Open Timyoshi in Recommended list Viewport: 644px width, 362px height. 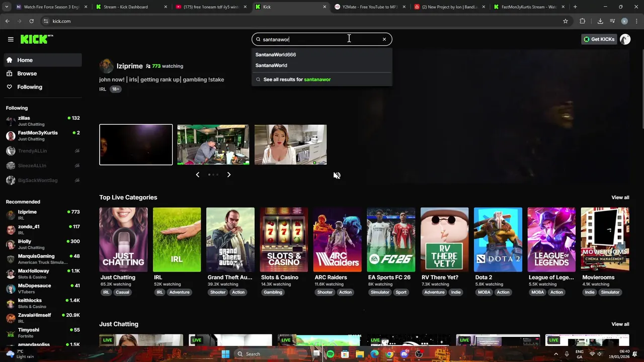pos(42,332)
